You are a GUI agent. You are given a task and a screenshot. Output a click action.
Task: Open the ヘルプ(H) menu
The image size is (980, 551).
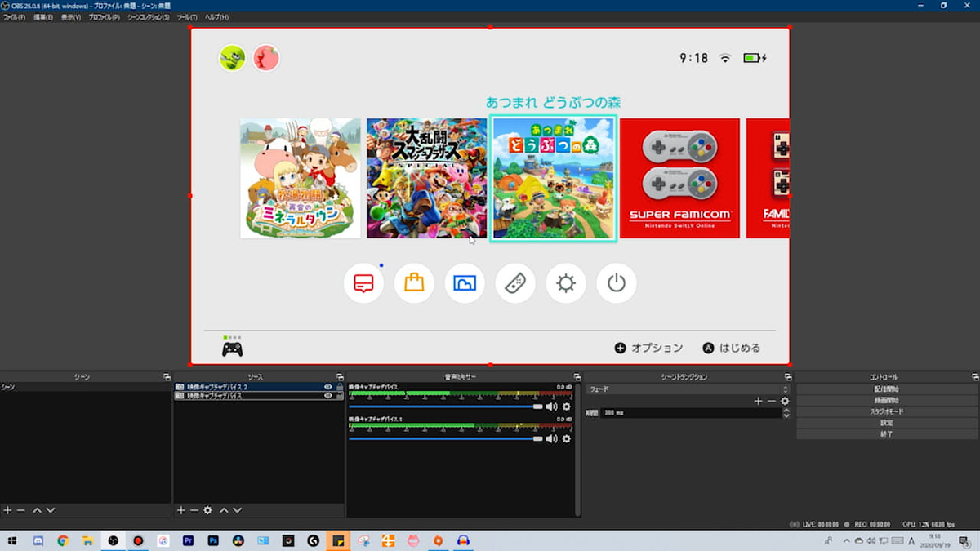coord(216,16)
